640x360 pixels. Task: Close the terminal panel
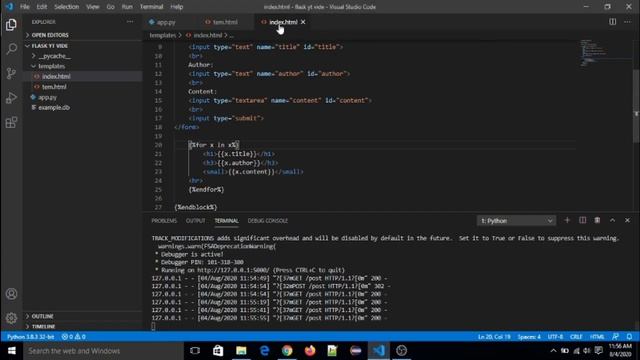point(627,220)
